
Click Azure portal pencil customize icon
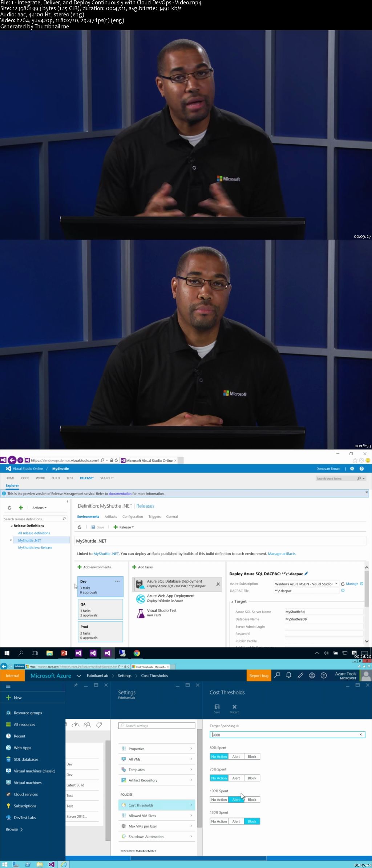pyautogui.click(x=300, y=675)
